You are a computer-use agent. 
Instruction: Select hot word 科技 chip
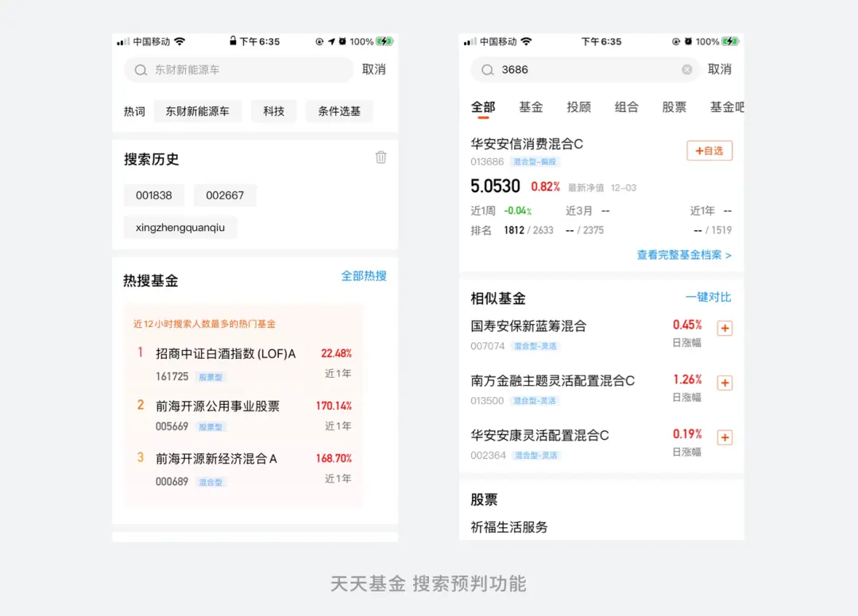pos(273,111)
